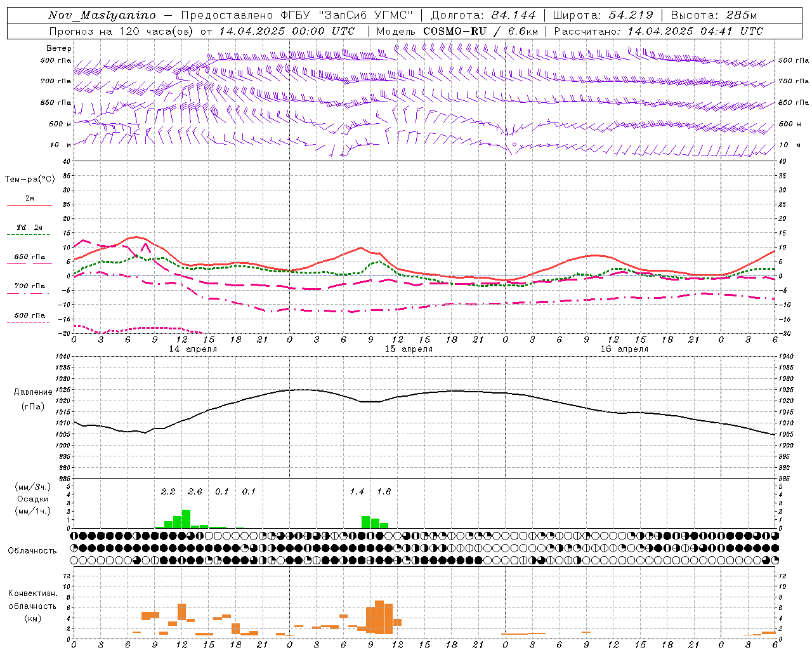
Task: Select the Td 2м legend entry
Action: pyautogui.click(x=30, y=227)
